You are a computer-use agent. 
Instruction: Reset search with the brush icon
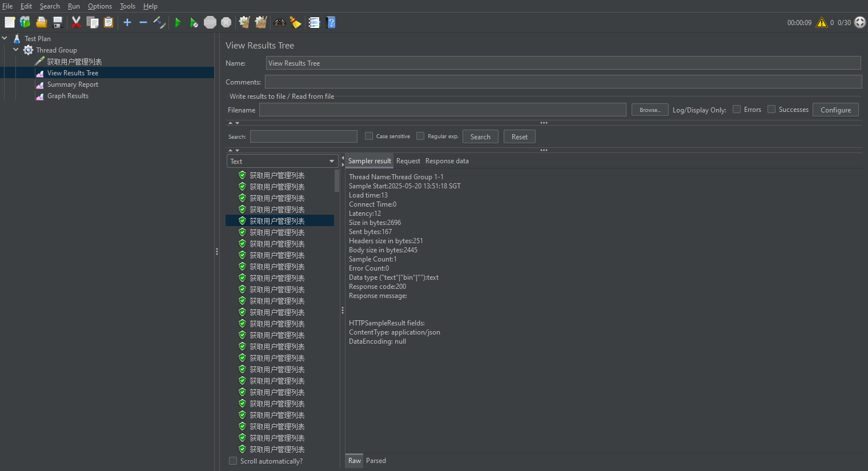pyautogui.click(x=295, y=22)
